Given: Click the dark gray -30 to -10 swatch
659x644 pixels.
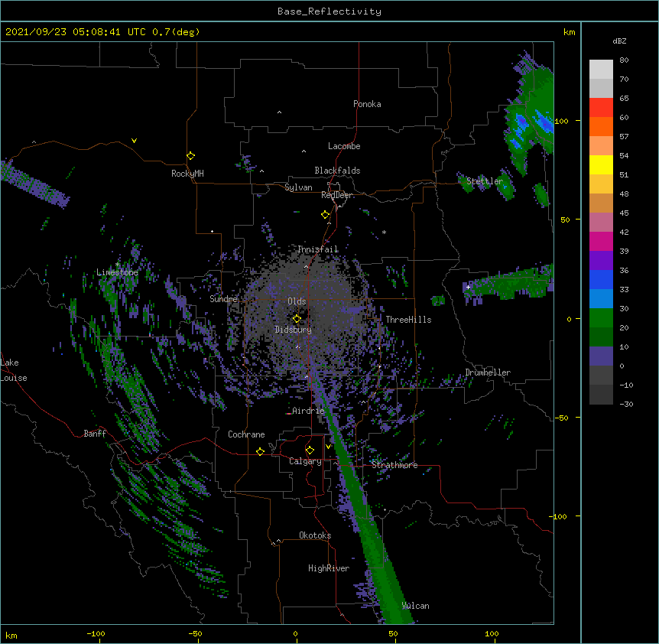Looking at the screenshot, I should pos(601,395).
